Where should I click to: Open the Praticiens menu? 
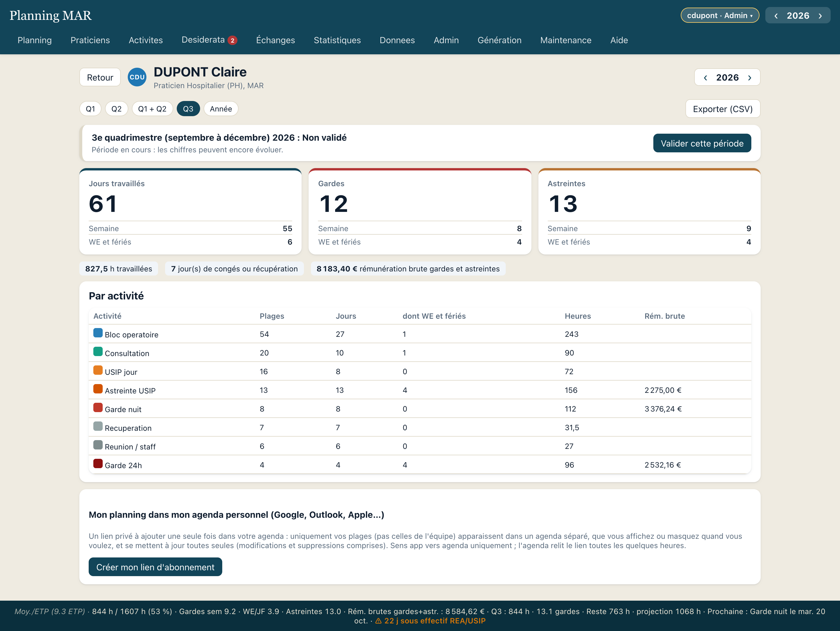point(90,40)
